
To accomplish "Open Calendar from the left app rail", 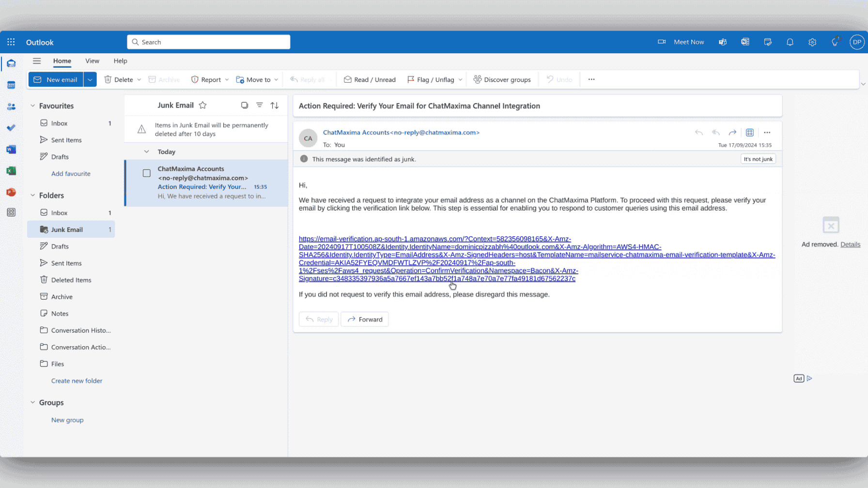I will click(x=11, y=85).
